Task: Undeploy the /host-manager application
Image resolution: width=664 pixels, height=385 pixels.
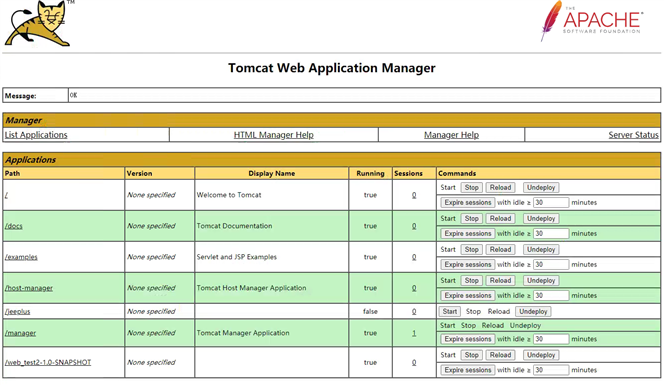Action: point(541,280)
